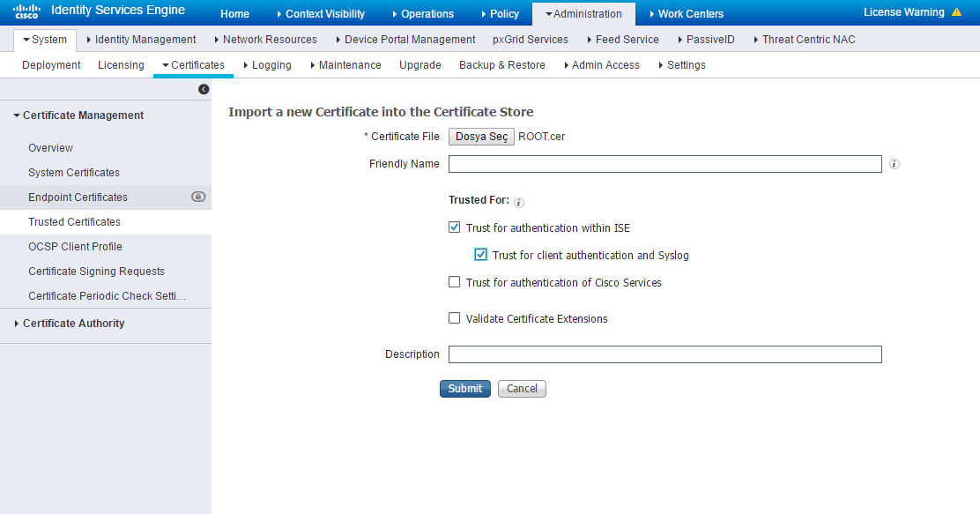Select the System tab
The height and width of the screenshot is (514, 980).
click(x=45, y=40)
